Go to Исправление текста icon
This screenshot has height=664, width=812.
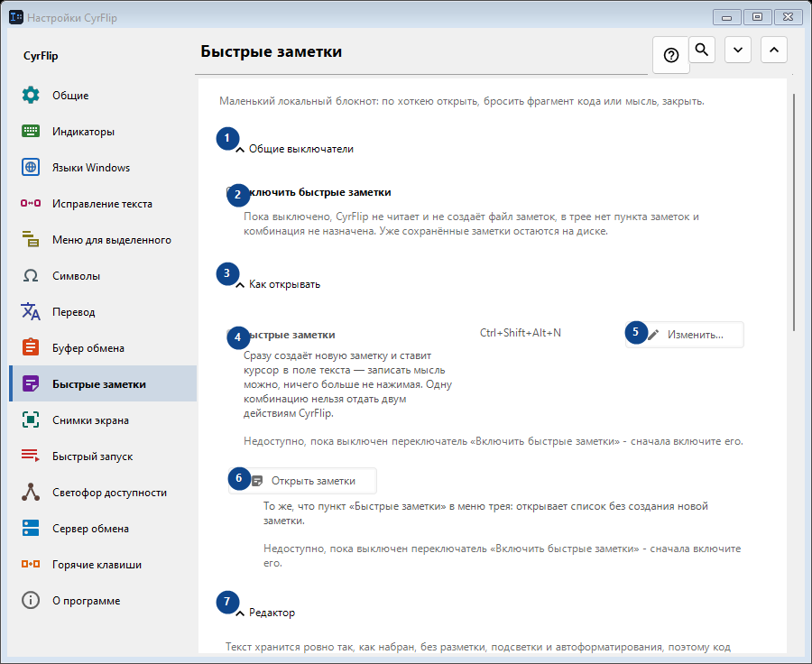(31, 203)
